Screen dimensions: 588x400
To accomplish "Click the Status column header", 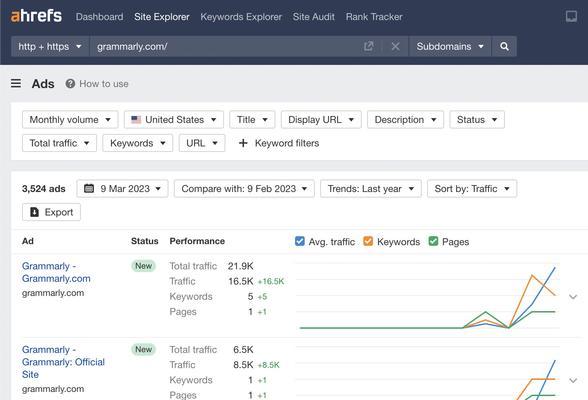I will click(144, 241).
